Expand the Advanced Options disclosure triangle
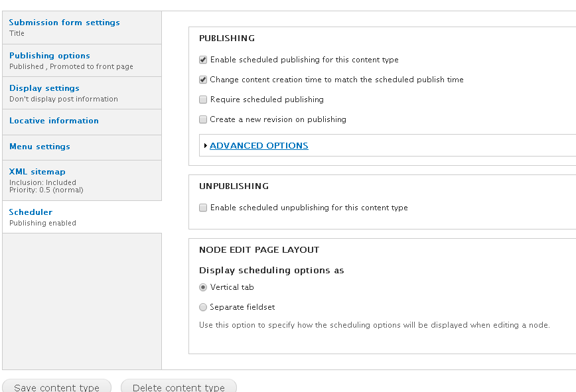Image resolution: width=576 pixels, height=392 pixels. tap(206, 146)
